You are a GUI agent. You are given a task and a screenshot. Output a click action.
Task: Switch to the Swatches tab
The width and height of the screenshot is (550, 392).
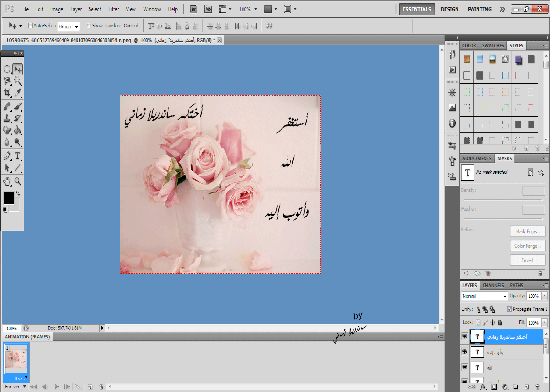[493, 46]
